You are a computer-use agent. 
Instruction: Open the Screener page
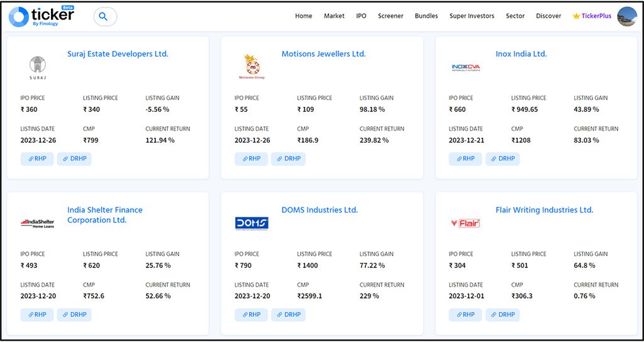coord(391,16)
